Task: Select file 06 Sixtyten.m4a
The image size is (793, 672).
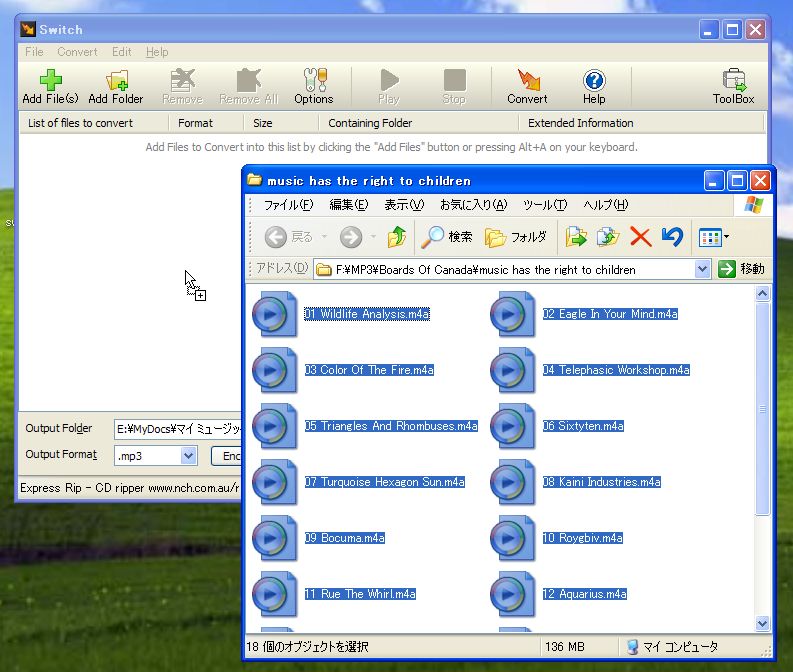Action: 583,426
